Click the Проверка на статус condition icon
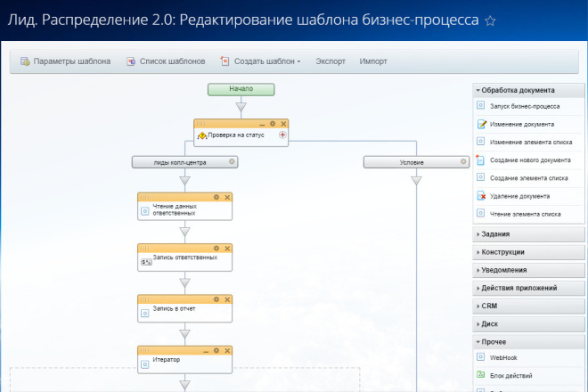 click(x=202, y=135)
